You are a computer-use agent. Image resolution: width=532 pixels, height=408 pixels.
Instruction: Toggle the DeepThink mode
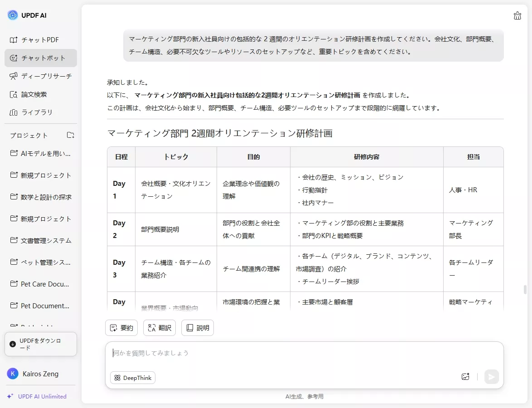(x=132, y=377)
